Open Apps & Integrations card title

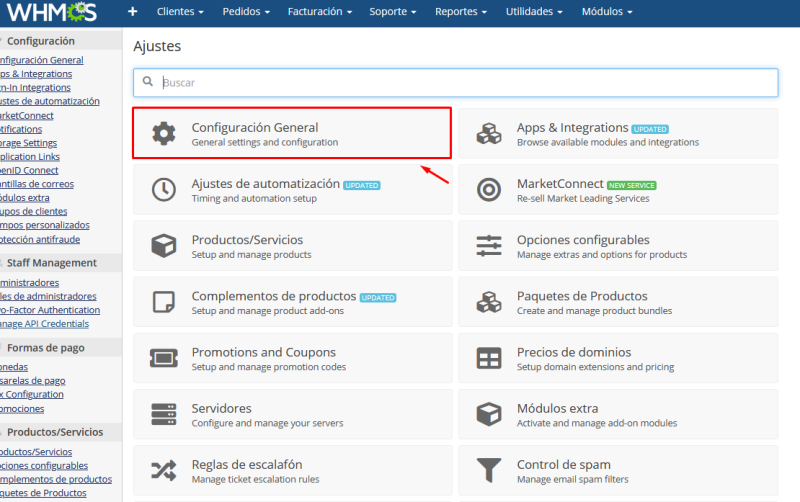pyautogui.click(x=572, y=128)
